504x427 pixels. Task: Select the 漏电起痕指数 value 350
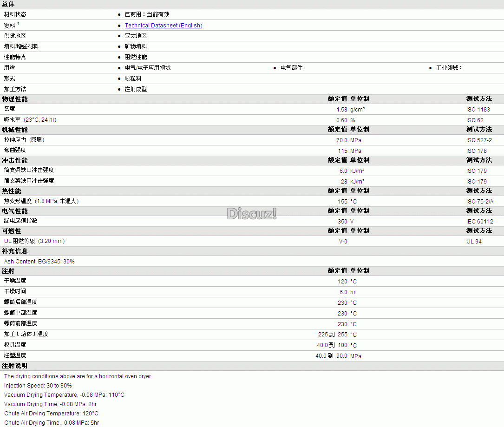click(x=343, y=222)
